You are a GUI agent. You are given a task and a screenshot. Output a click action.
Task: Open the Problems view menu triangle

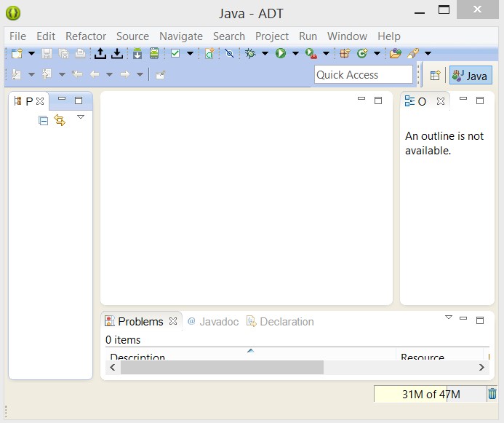pos(448,317)
